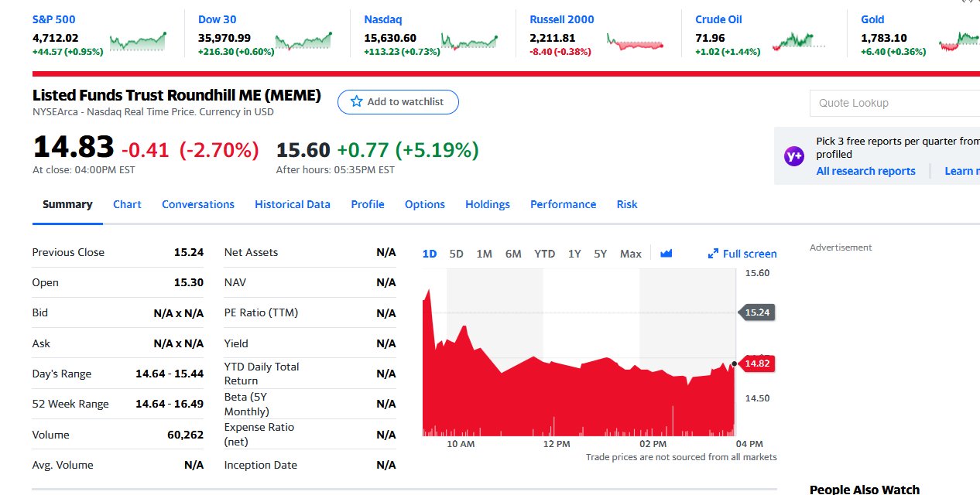Click the change value -0.41 (-2.70%)
Image resolution: width=980 pixels, height=495 pixels.
point(190,149)
